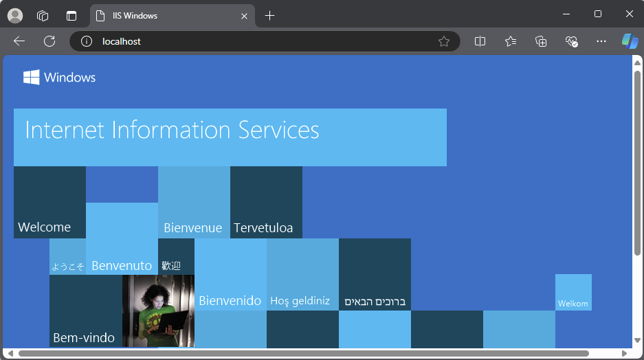Reload the page with refresh icon

coord(49,41)
